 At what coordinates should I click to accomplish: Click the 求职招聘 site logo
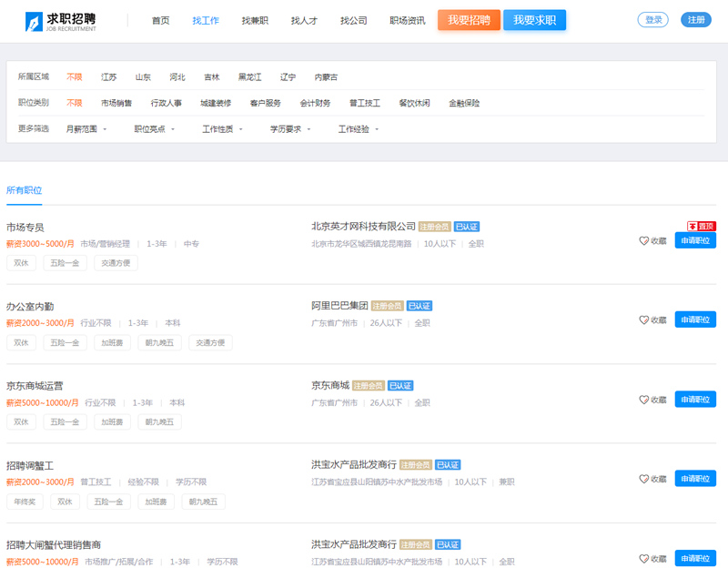tap(62, 20)
